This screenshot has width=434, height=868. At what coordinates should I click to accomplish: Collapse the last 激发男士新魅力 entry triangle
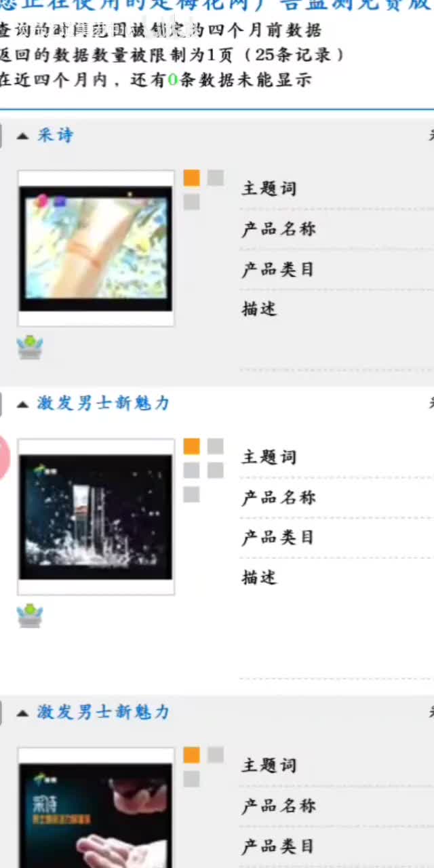click(x=22, y=713)
